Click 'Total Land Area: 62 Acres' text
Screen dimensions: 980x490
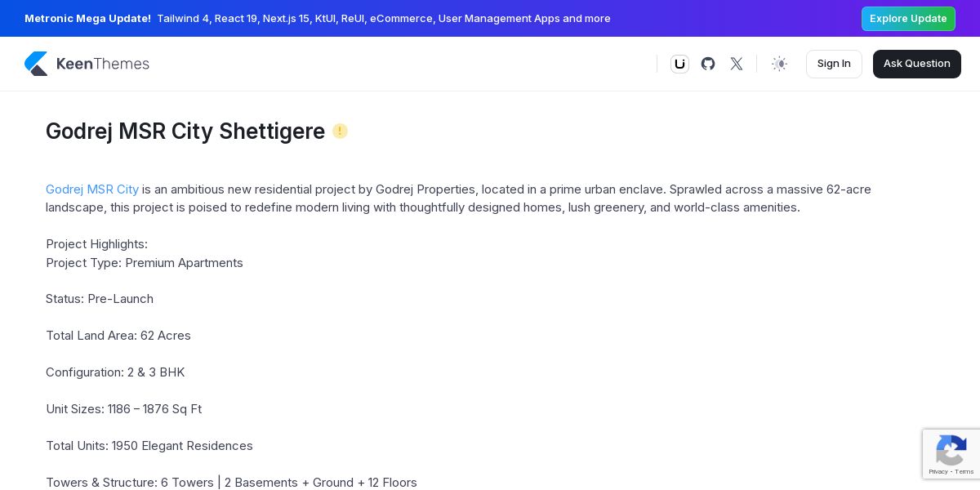click(118, 336)
